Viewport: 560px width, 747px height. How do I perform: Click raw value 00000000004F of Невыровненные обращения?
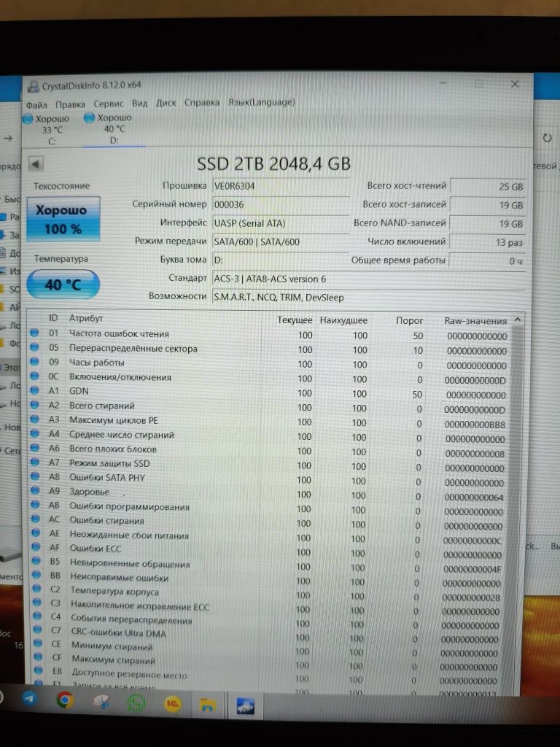coord(472,569)
